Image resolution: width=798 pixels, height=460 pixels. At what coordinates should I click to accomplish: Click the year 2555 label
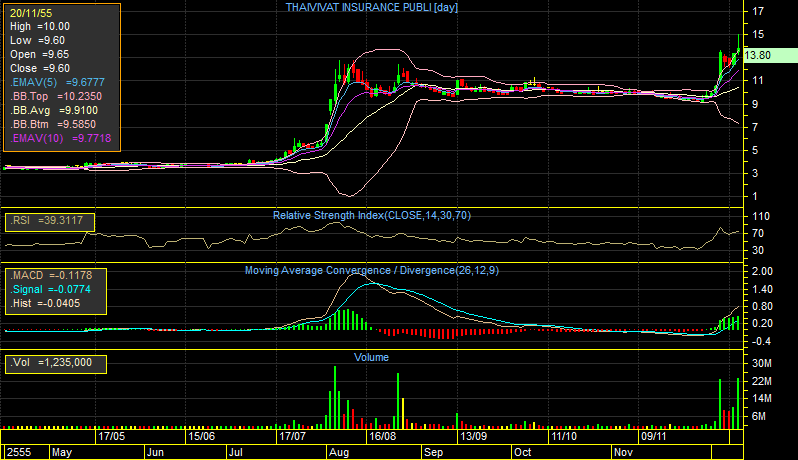(x=19, y=452)
